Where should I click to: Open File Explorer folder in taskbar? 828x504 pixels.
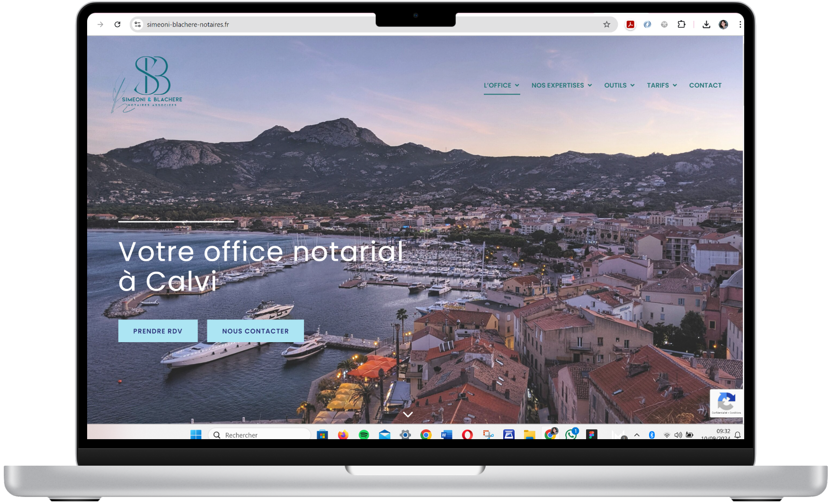coord(529,434)
